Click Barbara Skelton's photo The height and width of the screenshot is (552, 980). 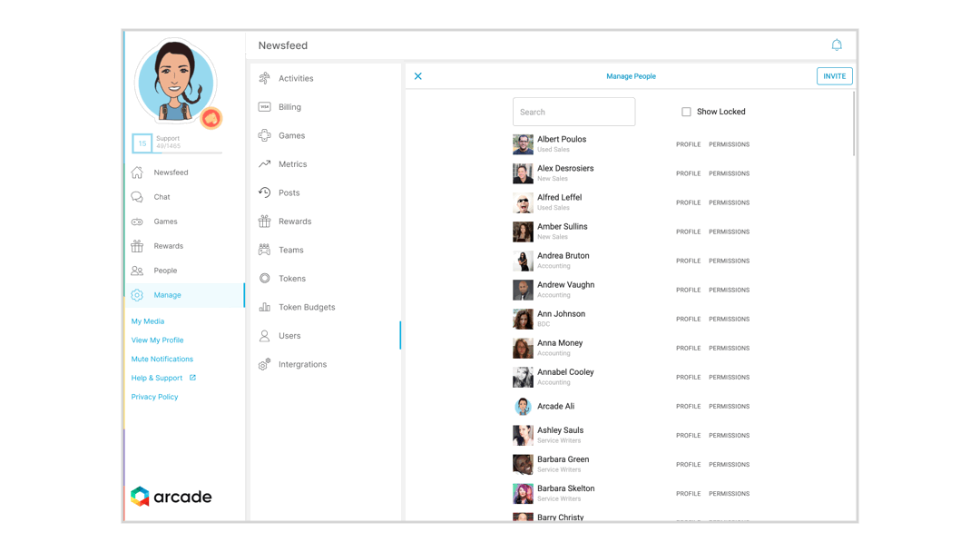524,494
